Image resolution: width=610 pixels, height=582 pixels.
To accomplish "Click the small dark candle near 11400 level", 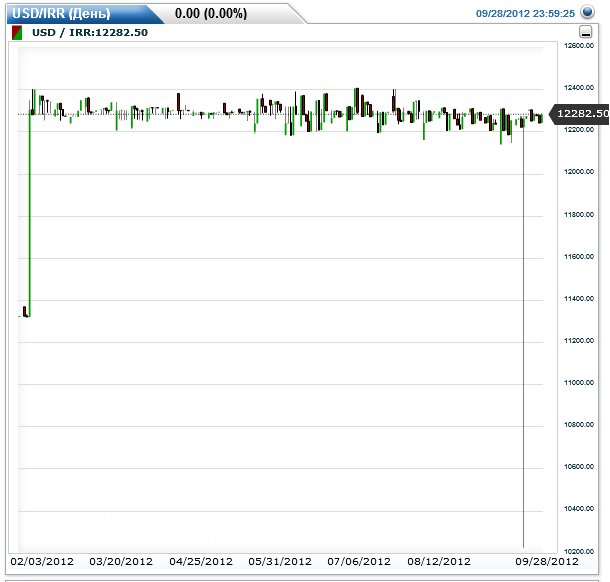I will pyautogui.click(x=25, y=312).
